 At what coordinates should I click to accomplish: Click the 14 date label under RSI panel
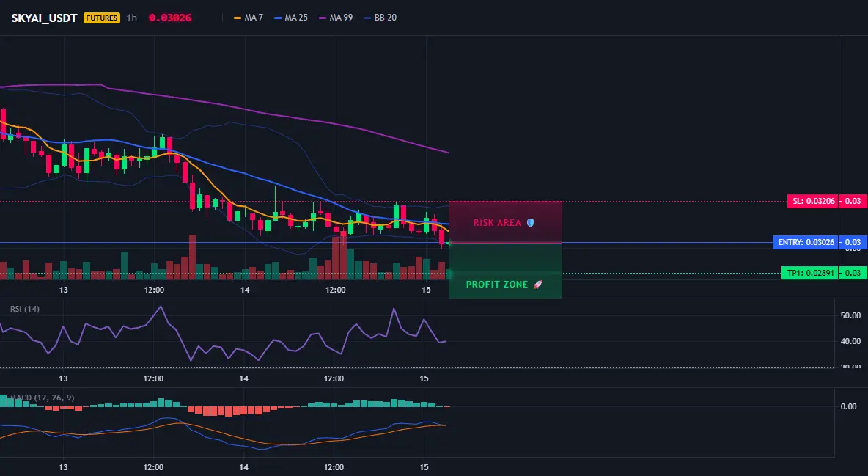[243, 378]
